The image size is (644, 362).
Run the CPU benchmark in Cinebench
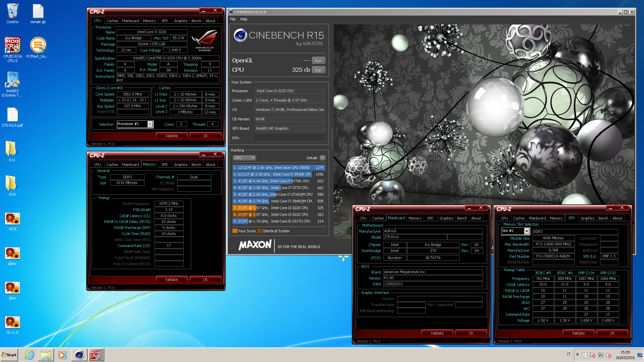click(x=318, y=70)
